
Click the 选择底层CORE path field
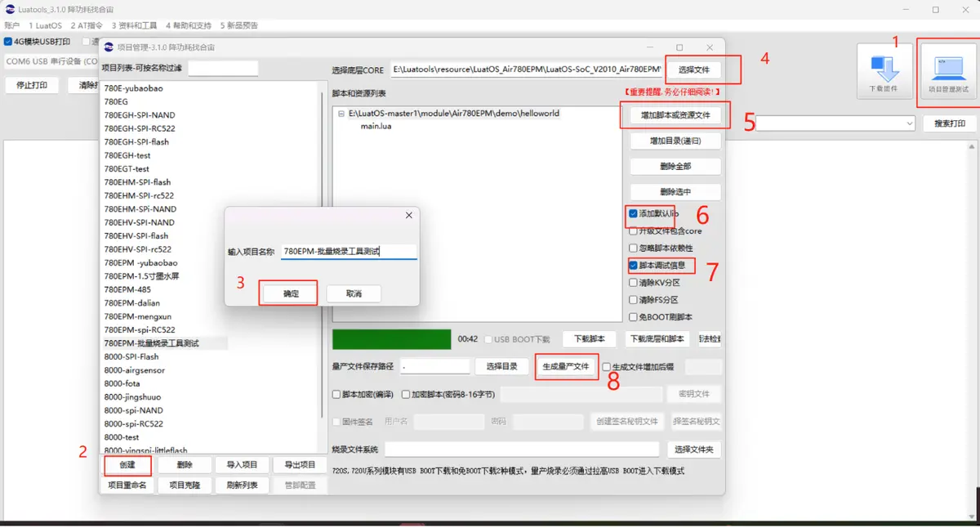tap(527, 69)
